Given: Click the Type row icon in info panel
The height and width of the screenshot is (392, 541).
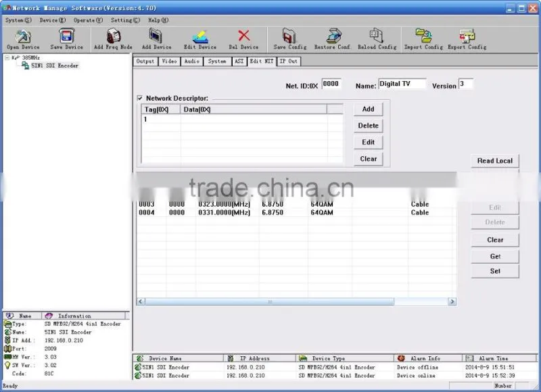Looking at the screenshot, I should tap(7, 324).
